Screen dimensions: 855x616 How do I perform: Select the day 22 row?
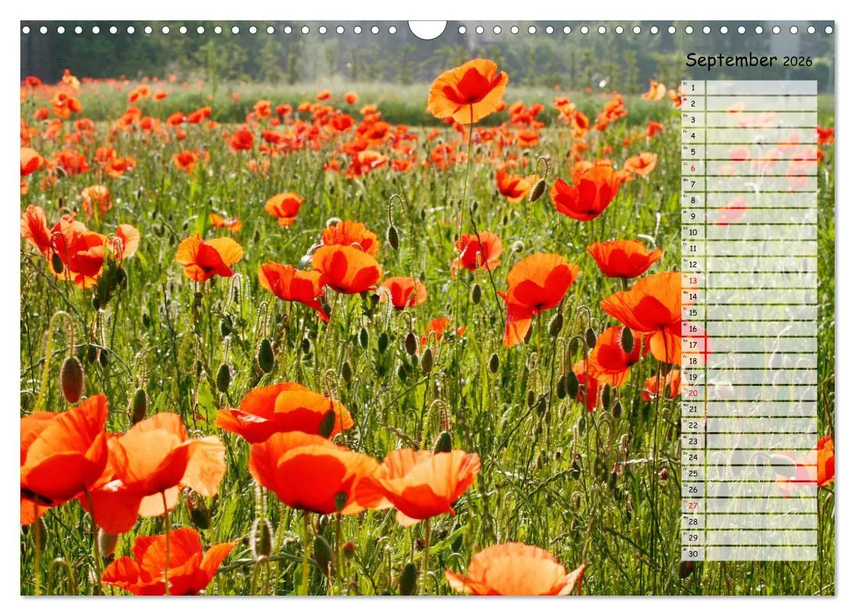pyautogui.click(x=749, y=425)
